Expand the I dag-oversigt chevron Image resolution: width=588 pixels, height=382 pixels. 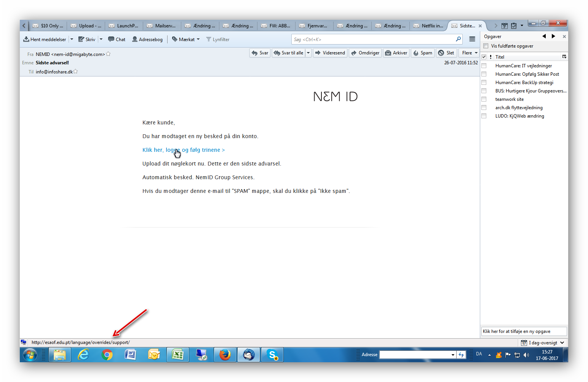(x=562, y=343)
